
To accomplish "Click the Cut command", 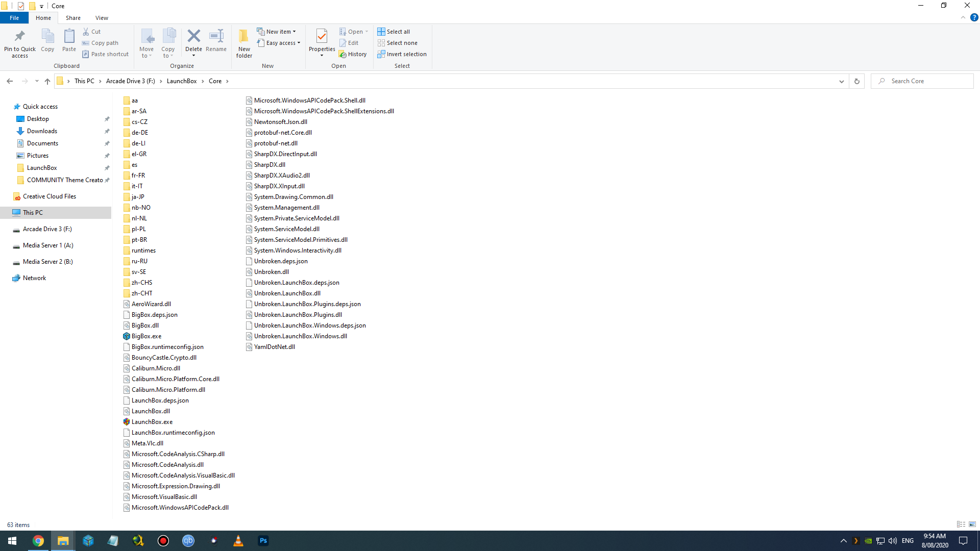I will (92, 32).
